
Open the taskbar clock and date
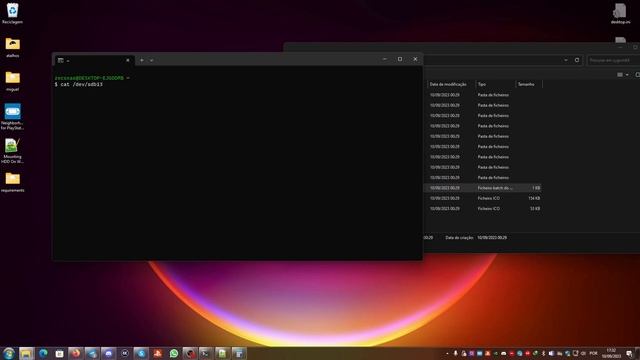click(x=611, y=353)
